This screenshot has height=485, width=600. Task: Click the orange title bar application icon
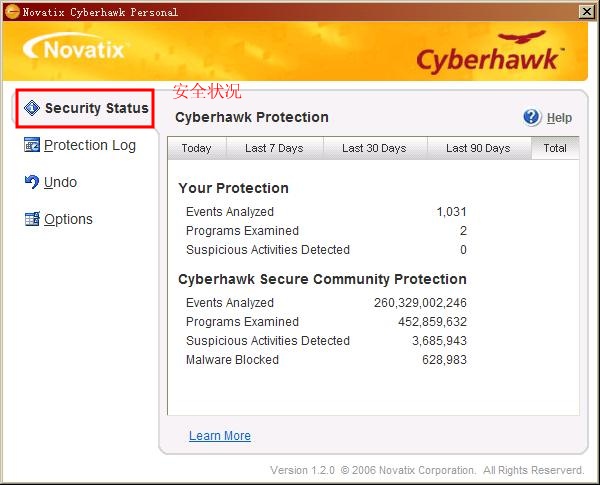pyautogui.click(x=12, y=12)
